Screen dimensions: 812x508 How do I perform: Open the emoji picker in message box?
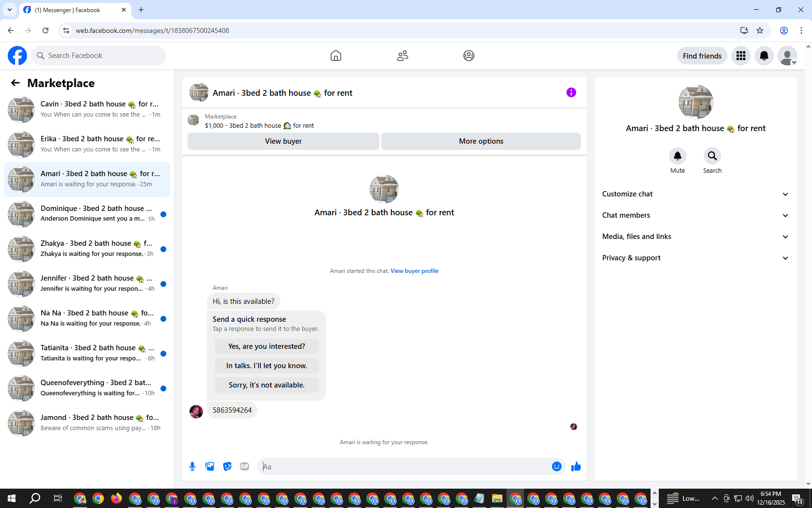[x=557, y=466]
